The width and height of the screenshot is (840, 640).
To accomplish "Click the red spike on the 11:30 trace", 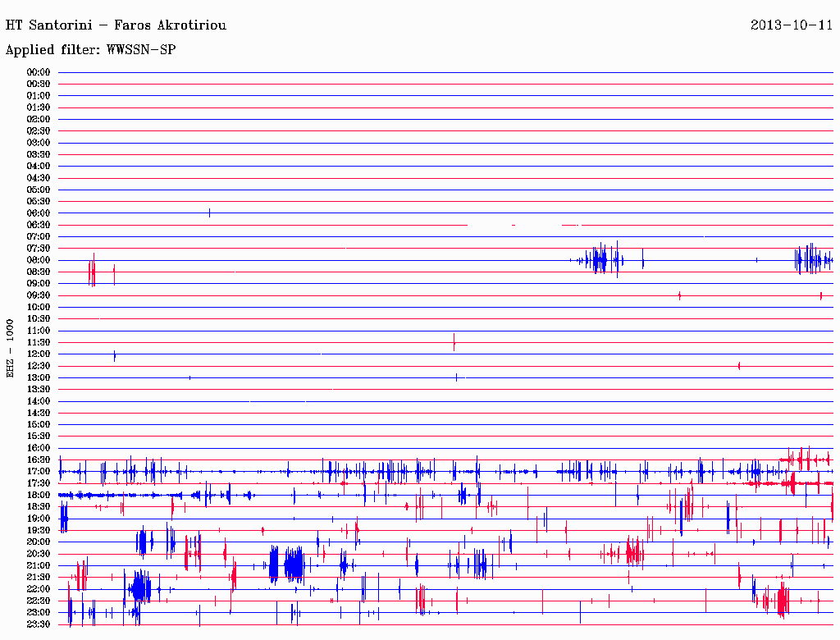I will point(454,341).
